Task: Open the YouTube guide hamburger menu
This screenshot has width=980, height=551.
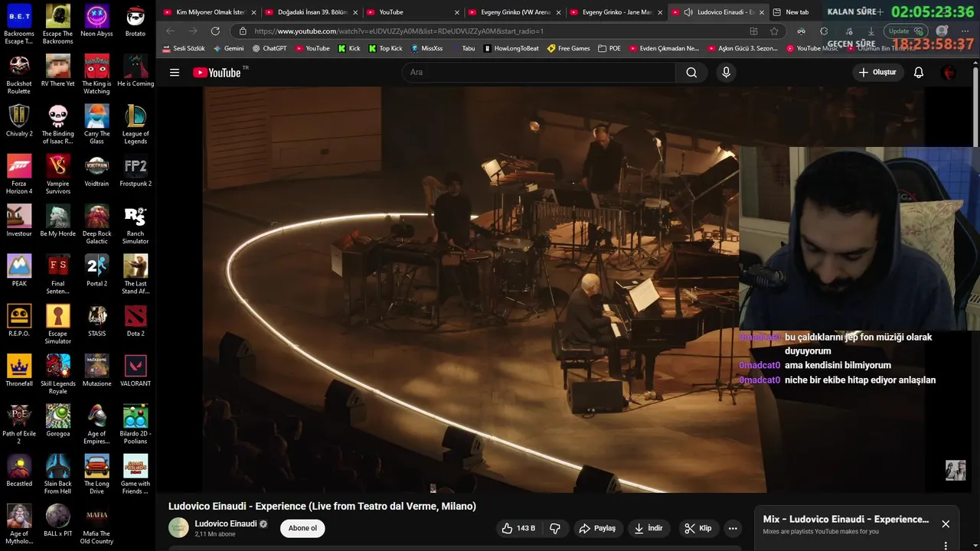Action: click(175, 73)
